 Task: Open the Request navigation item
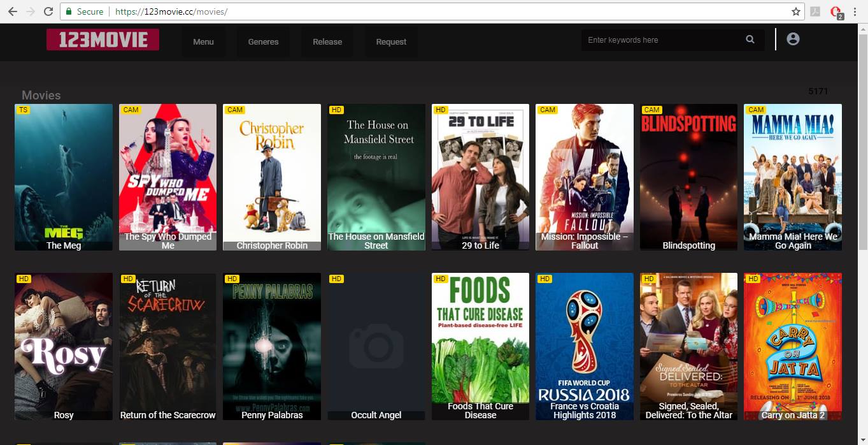click(x=391, y=41)
